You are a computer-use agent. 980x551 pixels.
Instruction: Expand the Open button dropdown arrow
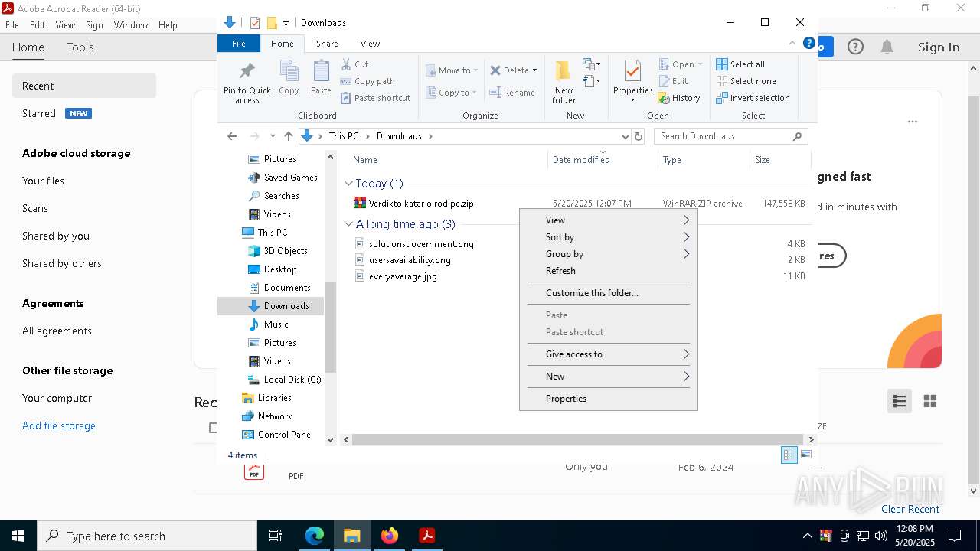700,64
